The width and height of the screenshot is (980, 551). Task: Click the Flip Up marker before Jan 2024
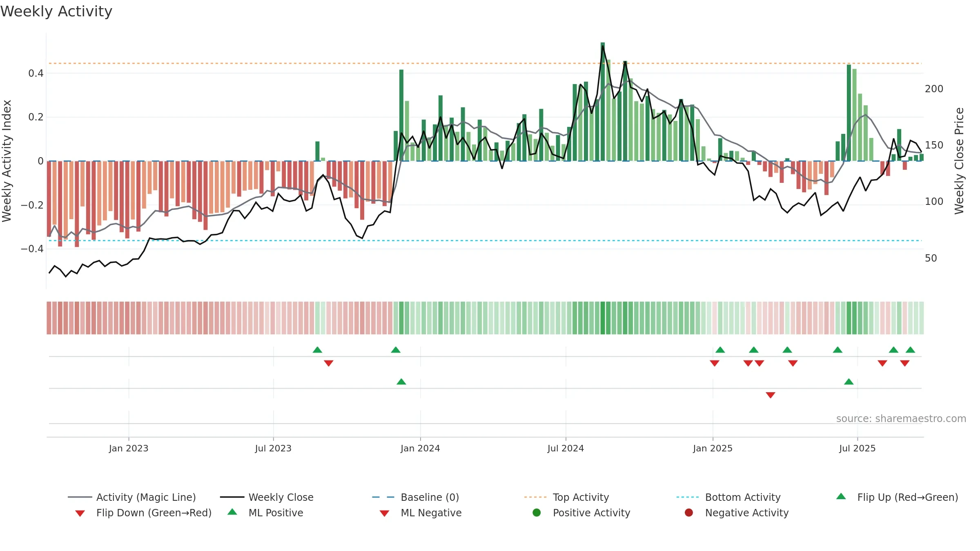coord(396,350)
